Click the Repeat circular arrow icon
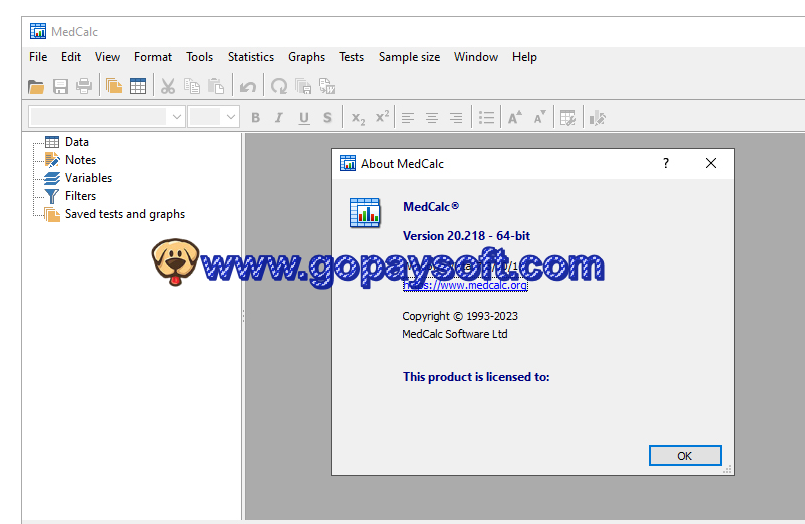Screen dimensions: 805x524 coord(279,86)
